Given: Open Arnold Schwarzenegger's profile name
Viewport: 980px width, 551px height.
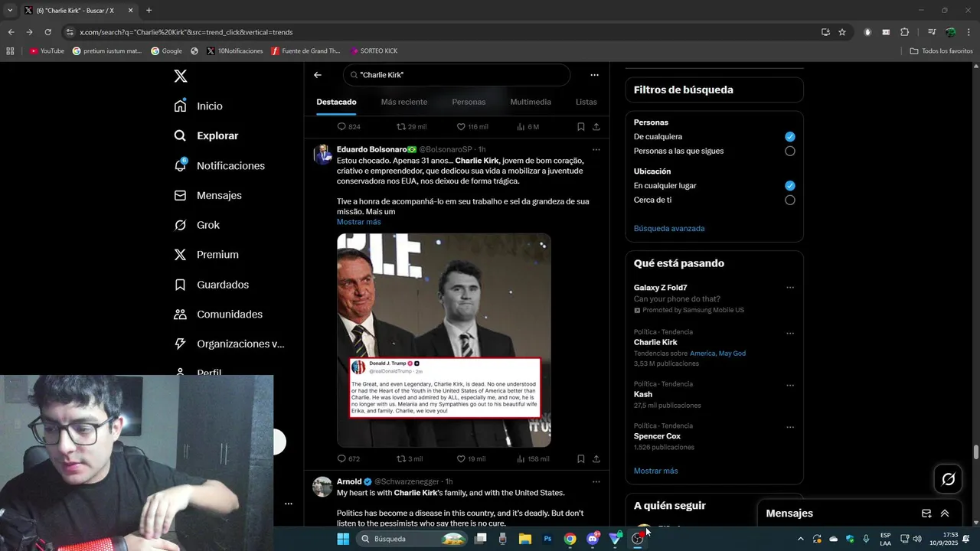Looking at the screenshot, I should coord(349,481).
